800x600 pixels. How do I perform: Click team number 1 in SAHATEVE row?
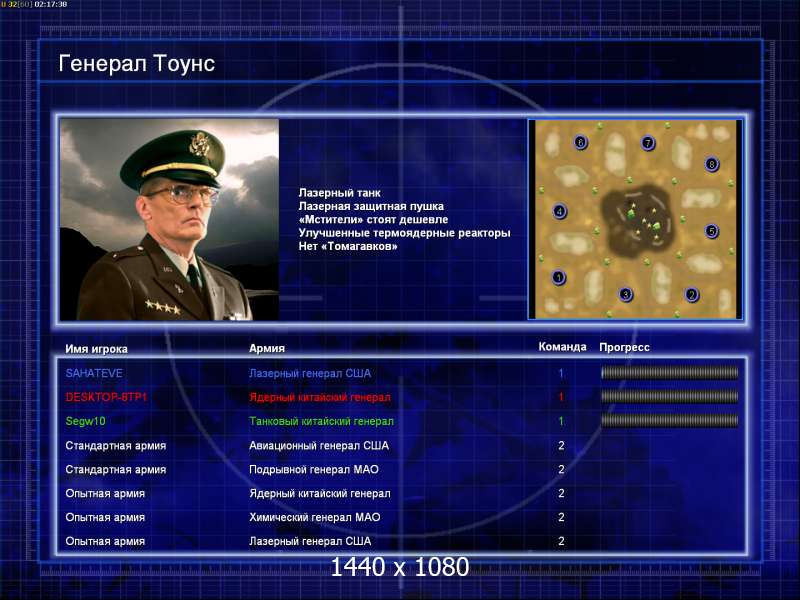pos(561,373)
